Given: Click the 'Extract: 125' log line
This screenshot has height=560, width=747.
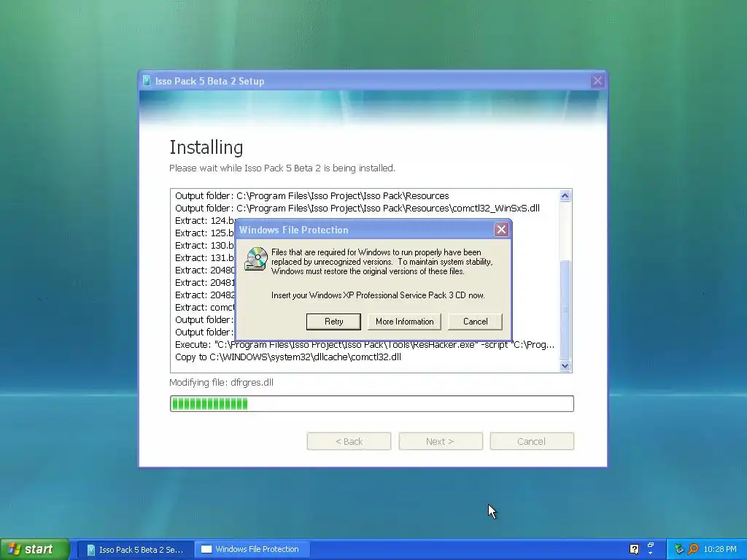Looking at the screenshot, I should (x=205, y=233).
